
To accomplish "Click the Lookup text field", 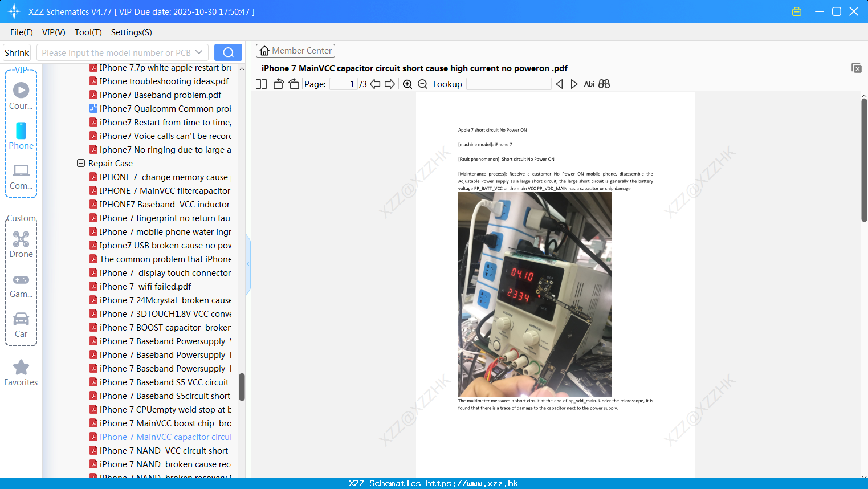I will (508, 84).
